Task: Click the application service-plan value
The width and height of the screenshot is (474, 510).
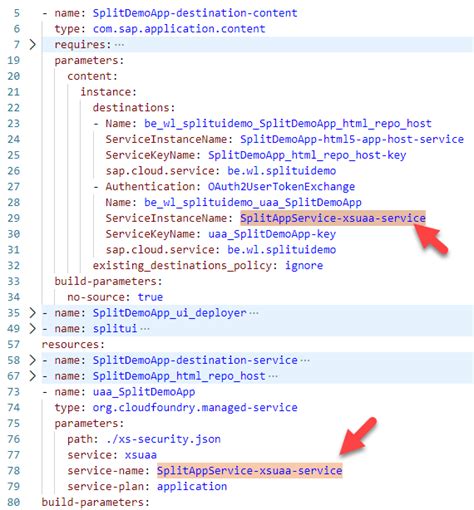Action: pyautogui.click(x=192, y=486)
